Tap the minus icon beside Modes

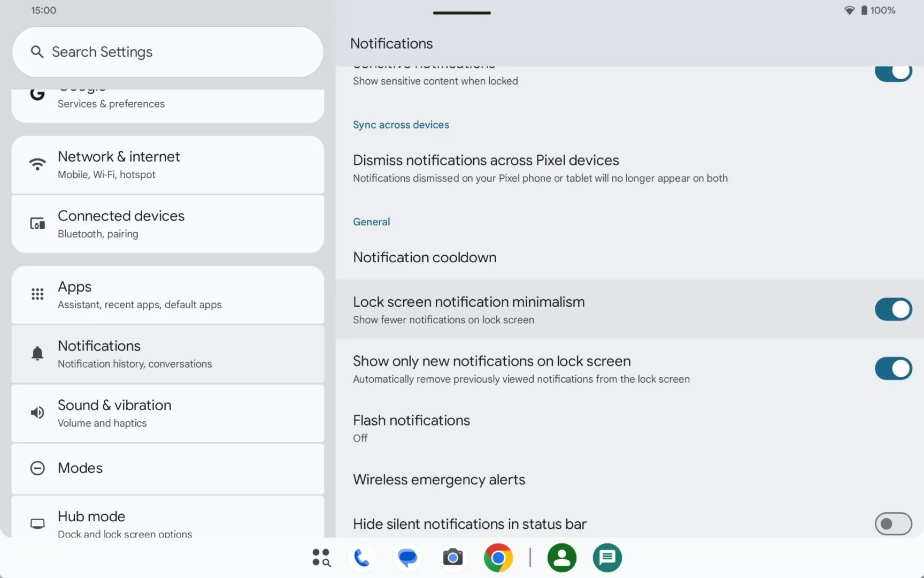pyautogui.click(x=37, y=468)
